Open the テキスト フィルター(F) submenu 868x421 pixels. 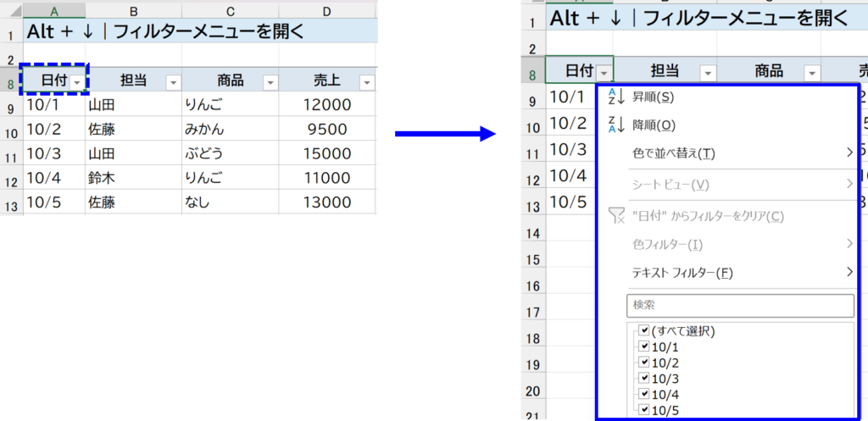coord(727,273)
